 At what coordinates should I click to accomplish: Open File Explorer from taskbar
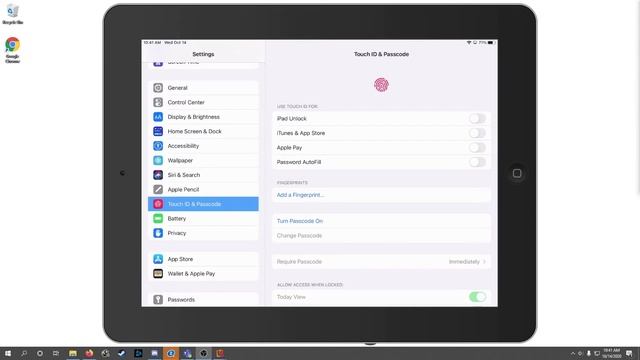pos(73,353)
